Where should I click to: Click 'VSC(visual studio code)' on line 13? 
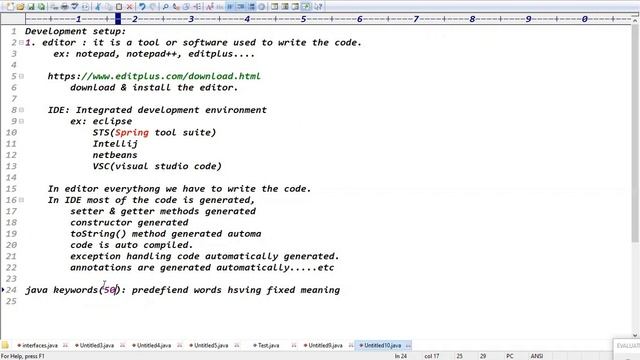pyautogui.click(x=157, y=166)
